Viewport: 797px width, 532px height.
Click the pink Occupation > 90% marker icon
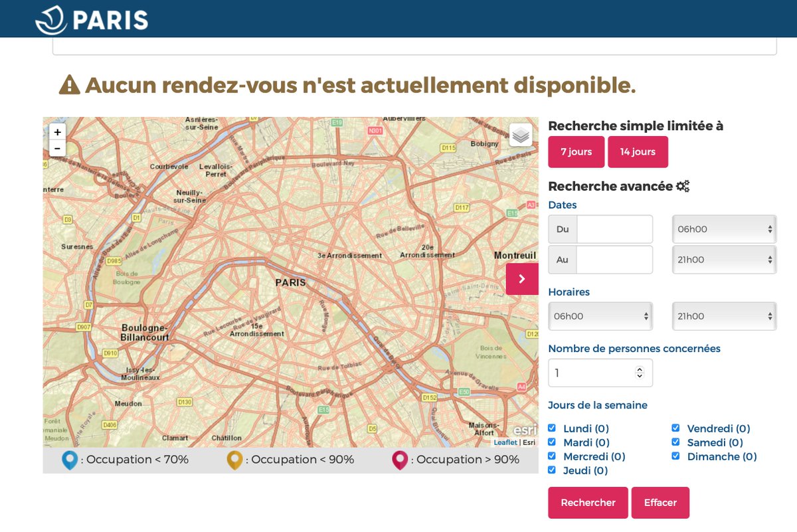pos(398,459)
